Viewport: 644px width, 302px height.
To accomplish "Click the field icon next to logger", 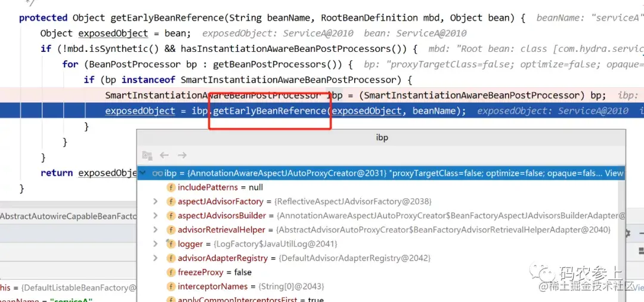I will (x=171, y=244).
